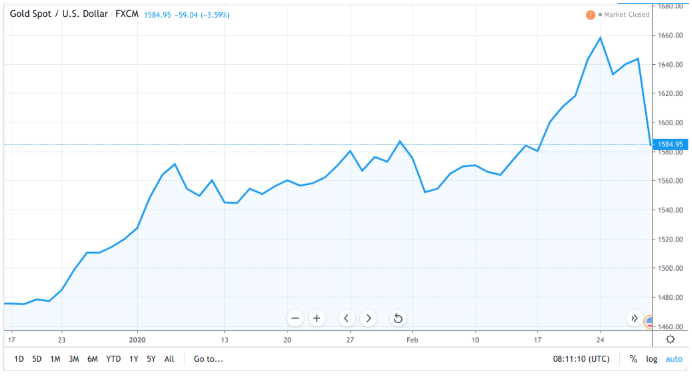Click the orange market status alert icon
This screenshot has height=376, width=692.
click(x=590, y=15)
